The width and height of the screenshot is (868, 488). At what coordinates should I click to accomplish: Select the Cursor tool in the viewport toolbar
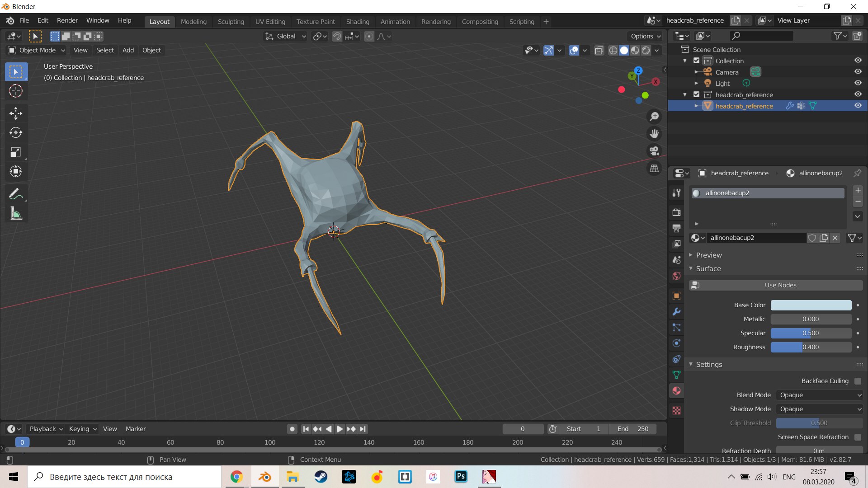point(16,91)
